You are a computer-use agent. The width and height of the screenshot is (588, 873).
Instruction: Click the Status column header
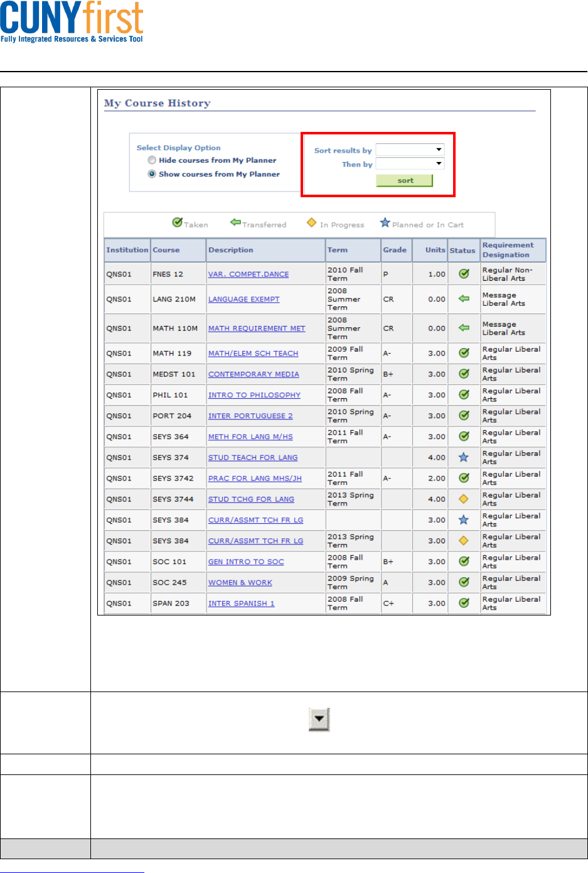pyautogui.click(x=464, y=250)
